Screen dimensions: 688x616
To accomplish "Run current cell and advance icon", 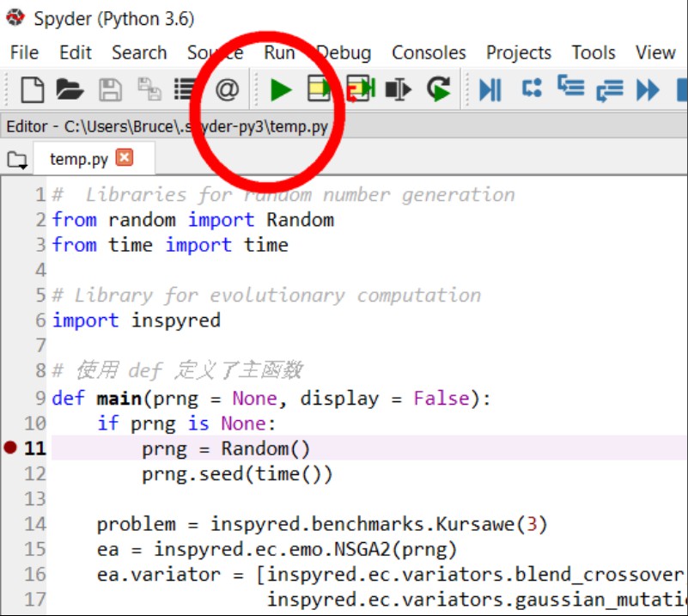I will point(361,88).
